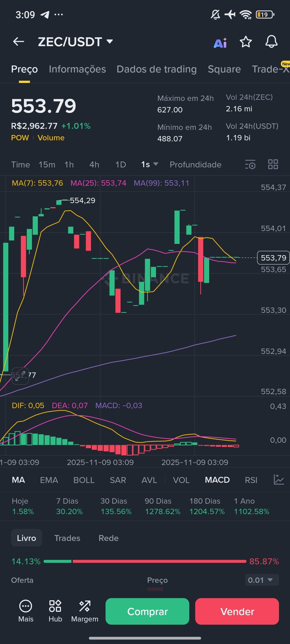Image resolution: width=290 pixels, height=644 pixels.
Task: Open the 0.01 price precision dropdown
Action: [x=262, y=580]
